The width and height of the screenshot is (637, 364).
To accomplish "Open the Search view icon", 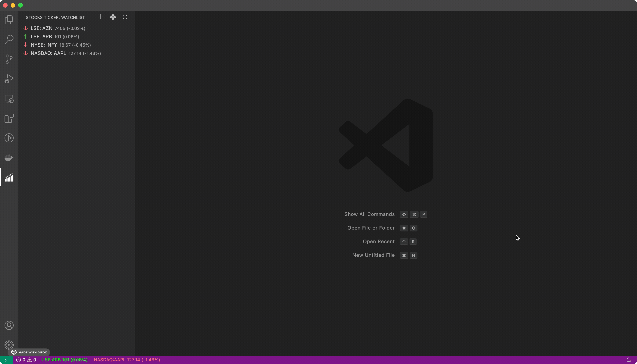I will (9, 39).
